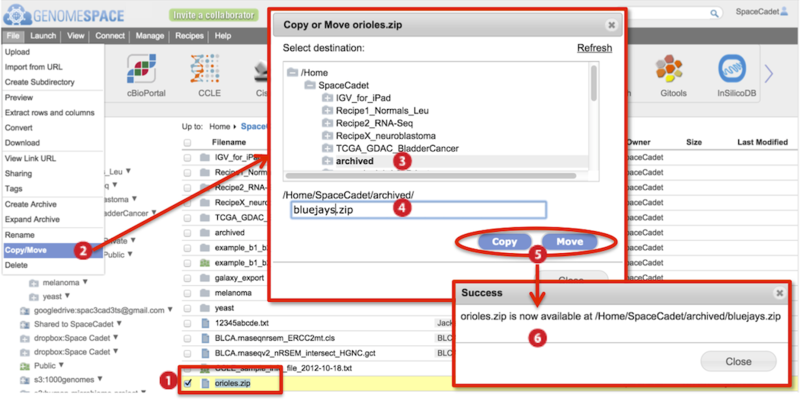Open the dropdown arrow next to s3:1000genomes
The height and width of the screenshot is (401, 800).
point(99,379)
